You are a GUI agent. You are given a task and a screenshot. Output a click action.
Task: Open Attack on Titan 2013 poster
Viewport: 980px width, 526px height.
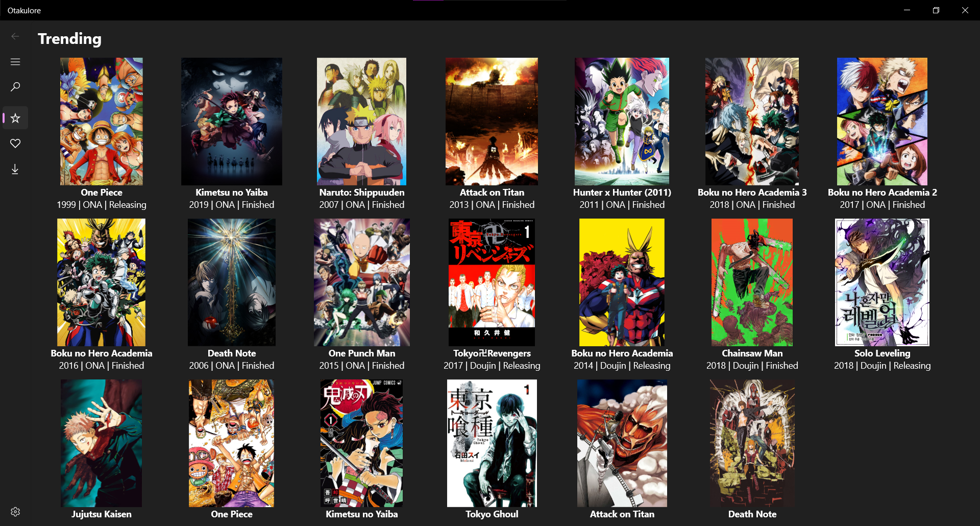point(492,122)
